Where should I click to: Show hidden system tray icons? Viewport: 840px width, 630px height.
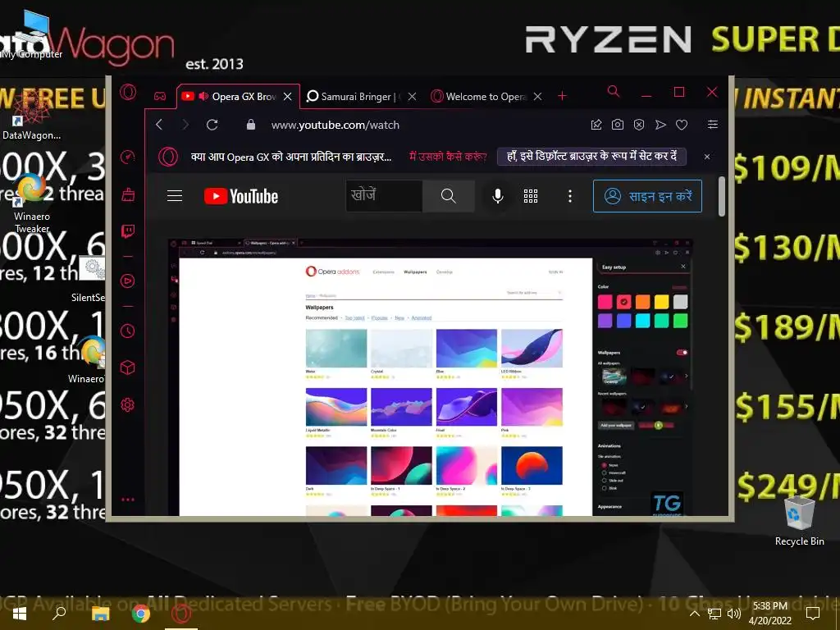click(694, 614)
